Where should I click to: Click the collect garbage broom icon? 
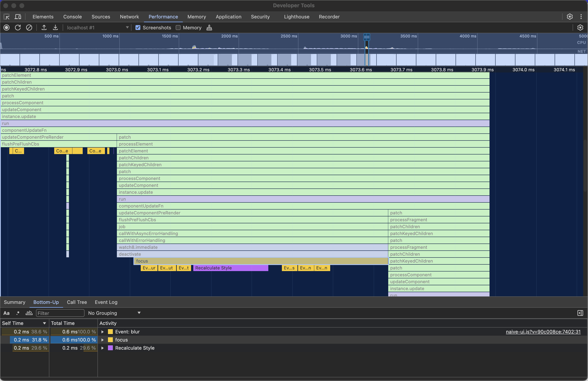click(x=209, y=28)
